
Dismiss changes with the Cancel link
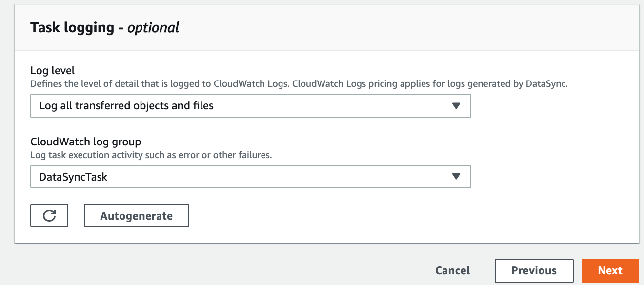(452, 270)
